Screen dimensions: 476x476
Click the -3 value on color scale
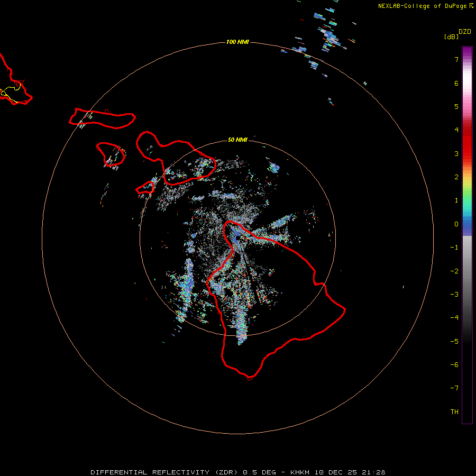[454, 294]
